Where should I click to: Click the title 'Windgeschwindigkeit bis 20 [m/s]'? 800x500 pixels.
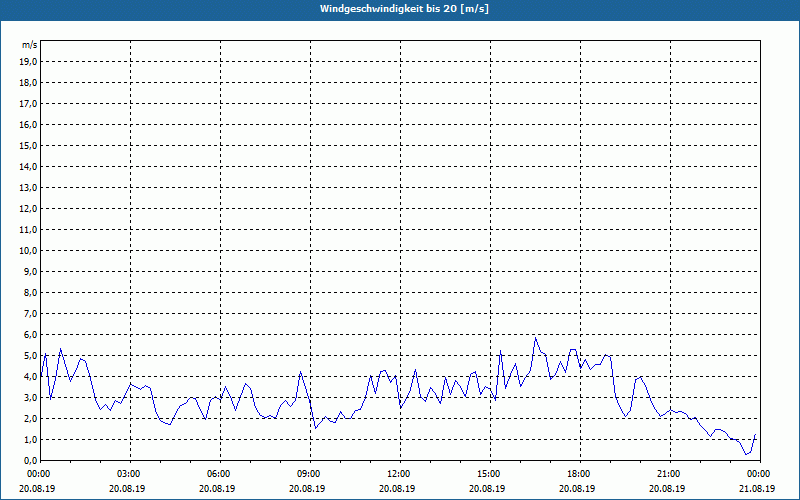pyautogui.click(x=404, y=9)
